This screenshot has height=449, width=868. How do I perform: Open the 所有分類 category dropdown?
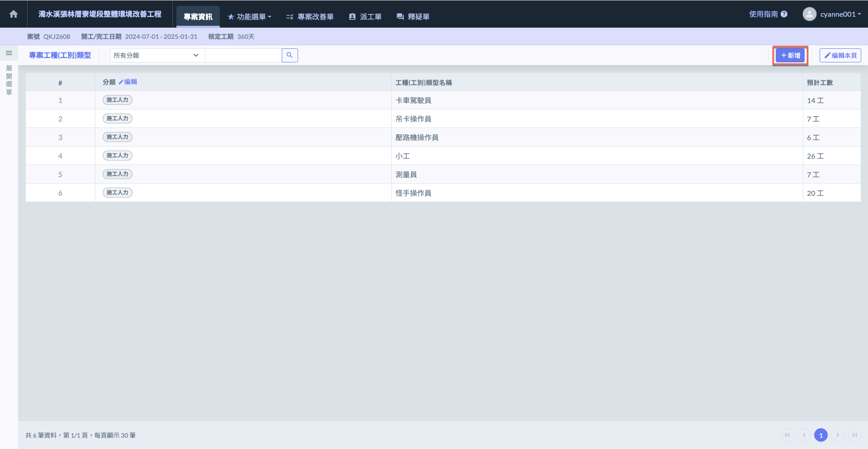pyautogui.click(x=157, y=55)
